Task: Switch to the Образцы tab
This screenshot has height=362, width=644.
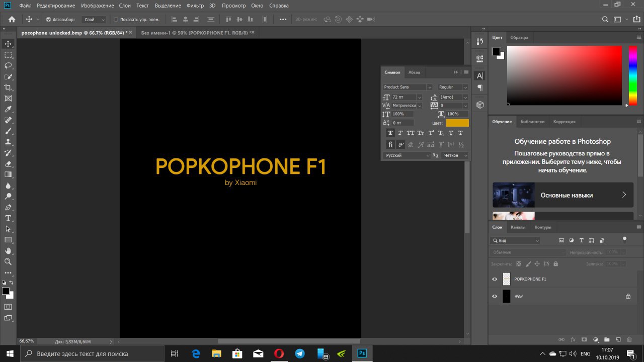Action: pos(519,38)
